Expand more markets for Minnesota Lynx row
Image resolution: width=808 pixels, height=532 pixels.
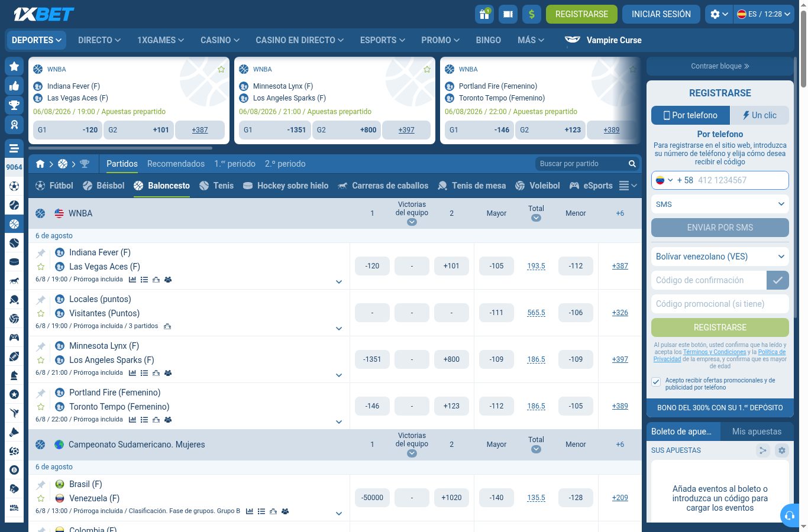click(339, 375)
